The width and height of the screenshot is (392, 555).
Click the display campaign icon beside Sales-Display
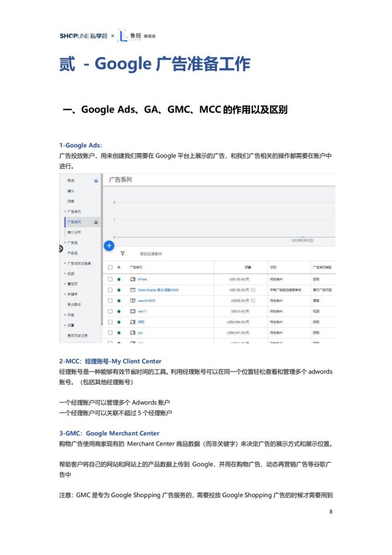point(133,290)
